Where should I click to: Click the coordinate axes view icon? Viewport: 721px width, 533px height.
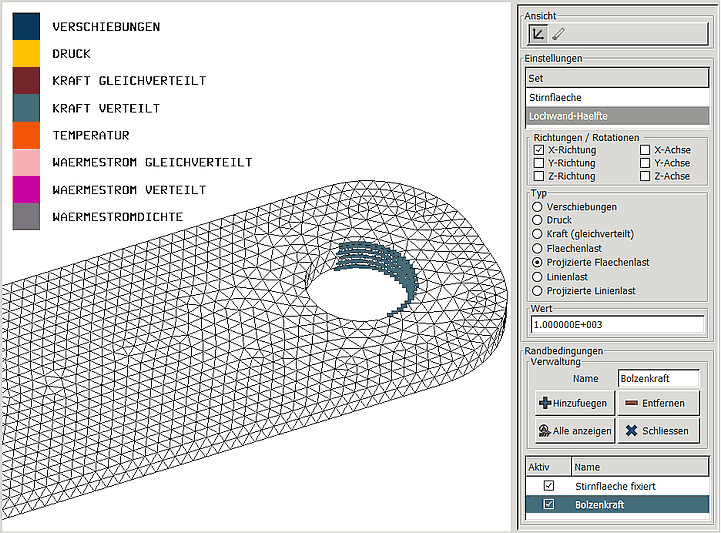(x=538, y=34)
